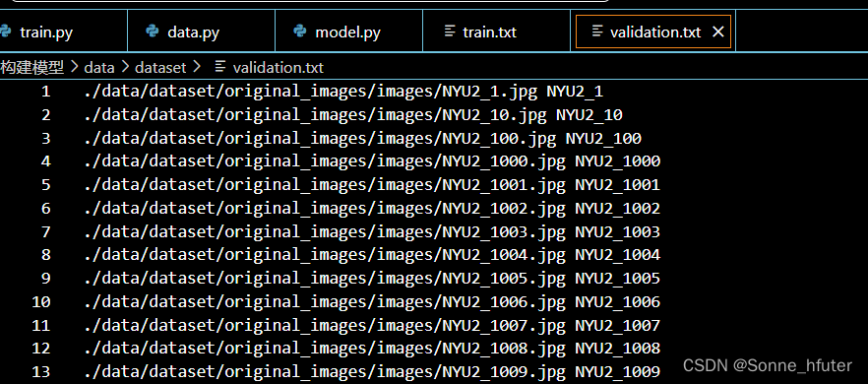Switch to the train.txt tab
The image size is (868, 384).
[x=497, y=32]
